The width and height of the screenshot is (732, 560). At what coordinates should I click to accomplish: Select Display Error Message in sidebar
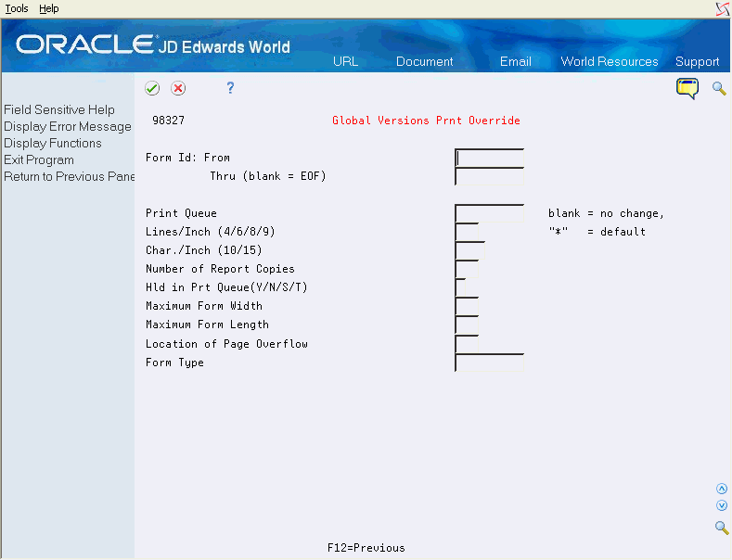pos(68,126)
